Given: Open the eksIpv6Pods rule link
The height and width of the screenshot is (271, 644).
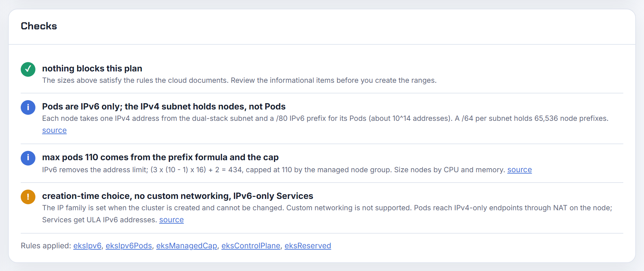Looking at the screenshot, I should tap(129, 246).
